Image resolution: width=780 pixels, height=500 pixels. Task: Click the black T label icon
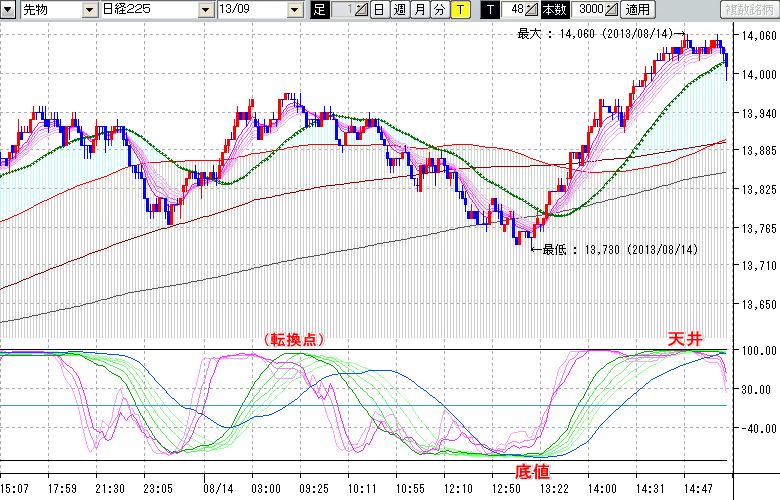pyautogui.click(x=490, y=10)
